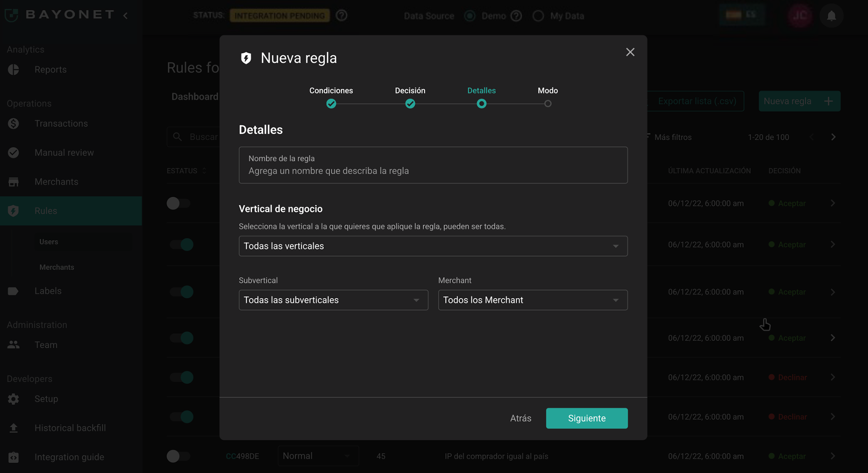Image resolution: width=868 pixels, height=473 pixels.
Task: Click the Labels tag icon
Action: [x=13, y=291]
